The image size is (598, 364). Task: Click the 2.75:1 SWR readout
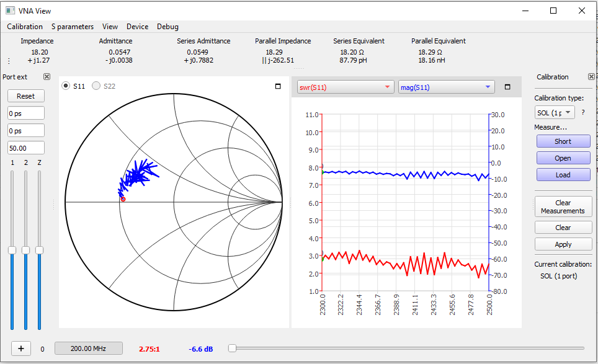(x=149, y=348)
